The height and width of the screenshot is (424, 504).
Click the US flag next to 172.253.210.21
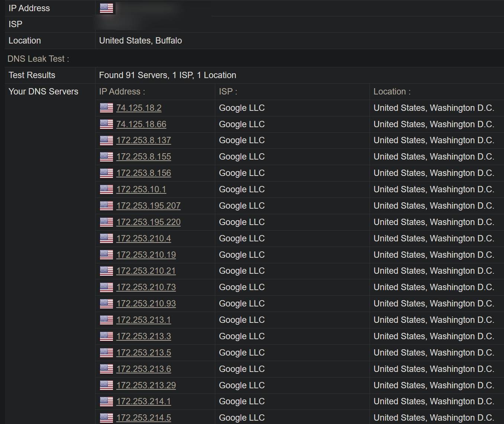coord(106,271)
